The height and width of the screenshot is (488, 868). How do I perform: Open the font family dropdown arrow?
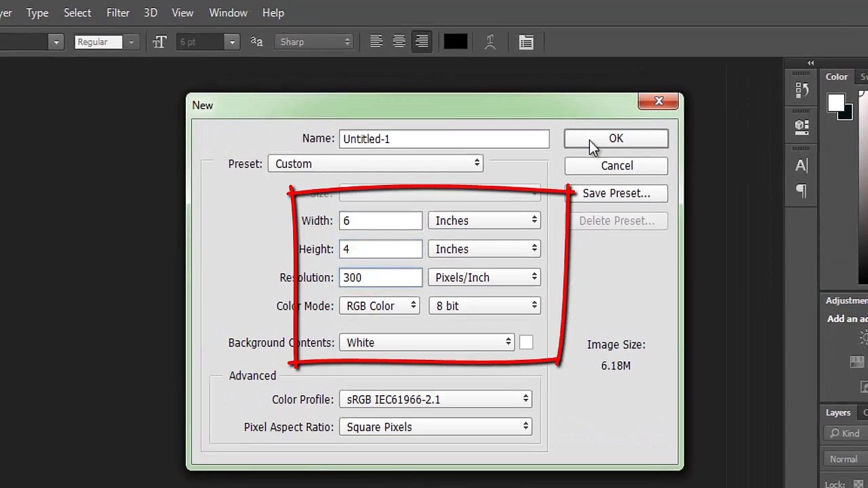(x=56, y=42)
